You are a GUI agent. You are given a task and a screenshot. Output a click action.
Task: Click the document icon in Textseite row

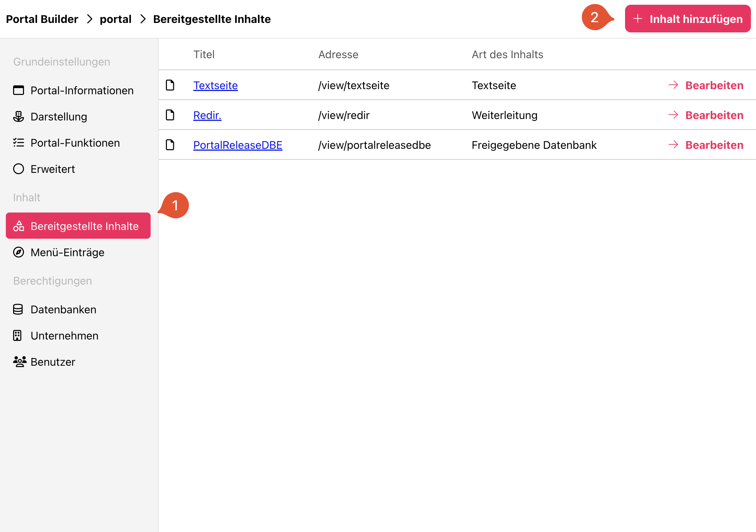click(x=170, y=85)
